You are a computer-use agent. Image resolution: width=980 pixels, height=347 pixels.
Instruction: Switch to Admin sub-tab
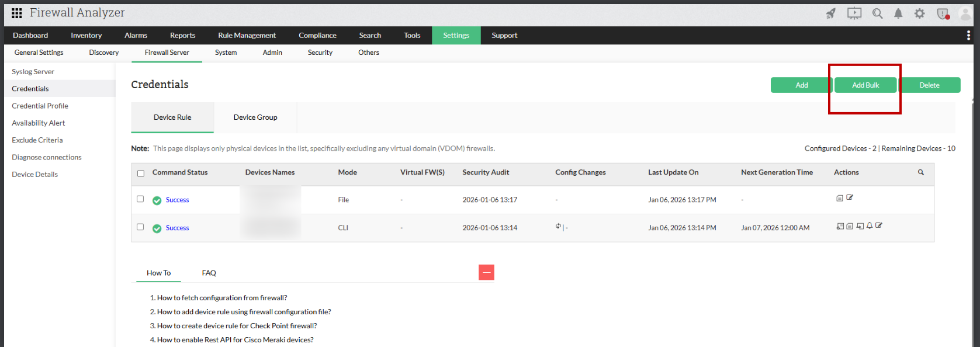pos(272,53)
